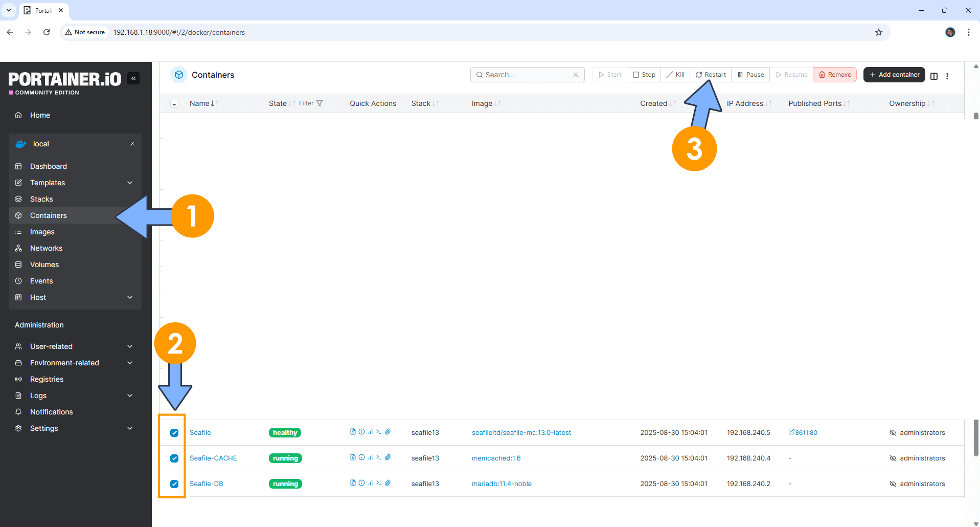Click the browser address bar URL
The height and width of the screenshot is (527, 980).
[179, 32]
